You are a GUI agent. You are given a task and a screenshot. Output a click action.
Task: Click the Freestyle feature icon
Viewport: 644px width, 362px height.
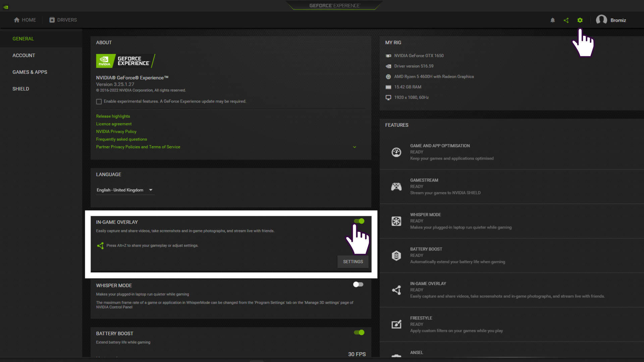coord(396,324)
